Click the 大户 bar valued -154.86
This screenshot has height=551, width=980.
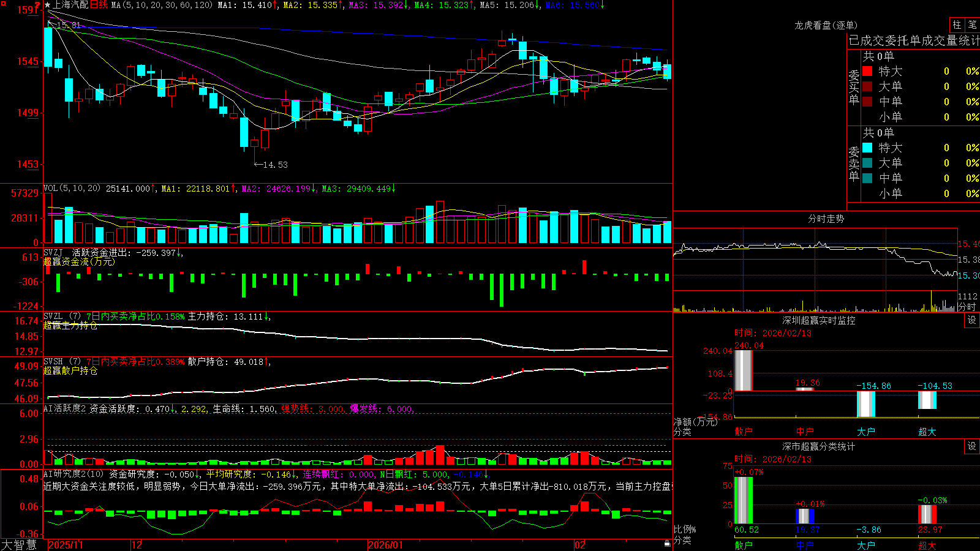pyautogui.click(x=865, y=404)
